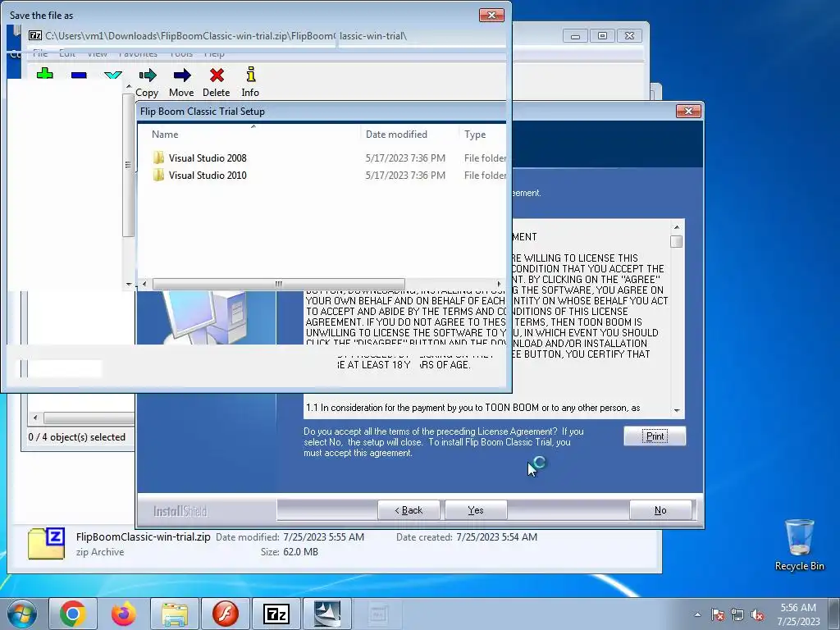The height and width of the screenshot is (630, 840).
Task: Click the archive path address bar
Action: click(x=225, y=36)
